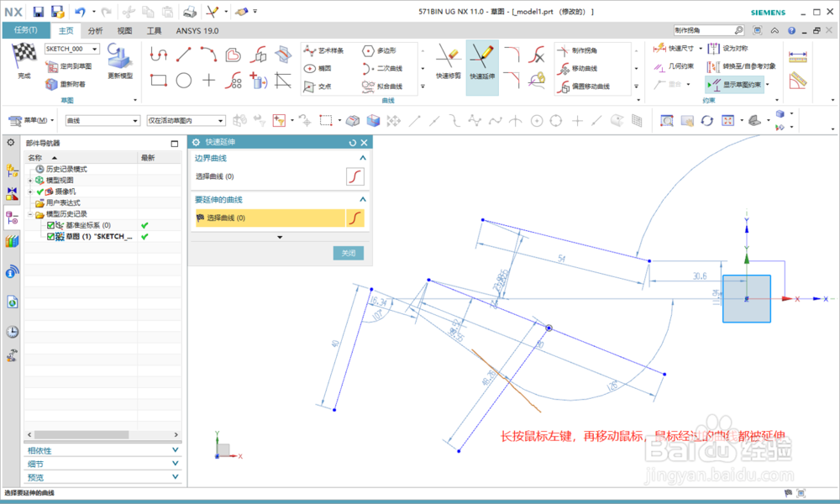Expand more options arrow in 快速延伸 dialog
The height and width of the screenshot is (504, 840).
(280, 237)
